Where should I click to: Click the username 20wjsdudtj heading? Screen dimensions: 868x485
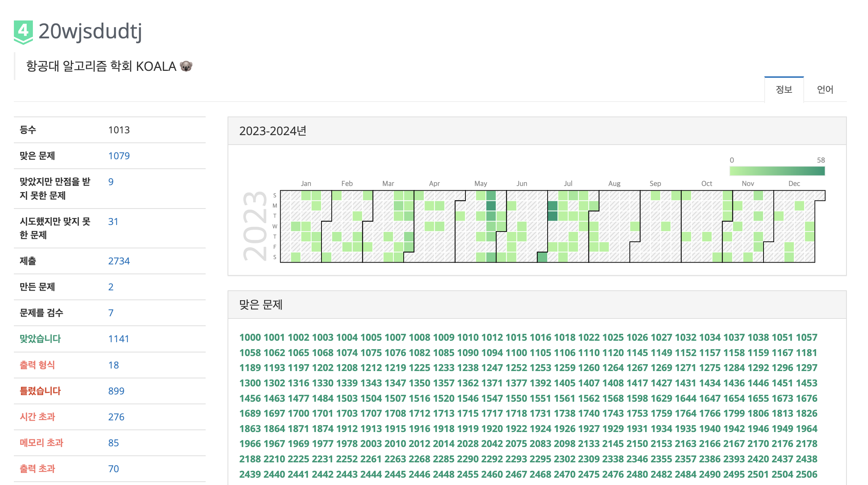90,31
